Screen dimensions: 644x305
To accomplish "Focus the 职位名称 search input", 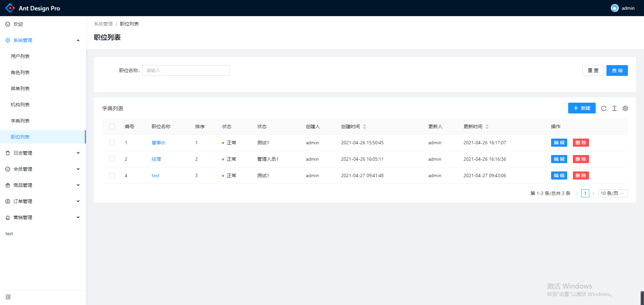I will [186, 70].
